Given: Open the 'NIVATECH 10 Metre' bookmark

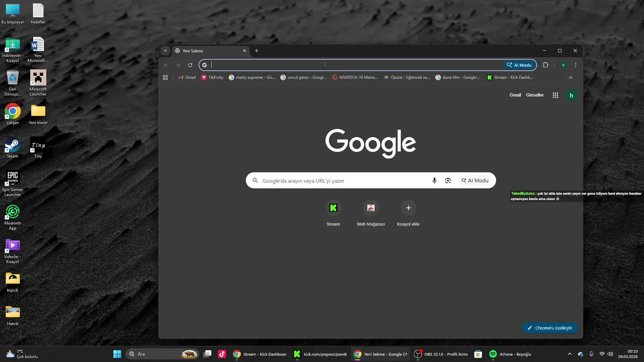Looking at the screenshot, I should click(x=355, y=77).
